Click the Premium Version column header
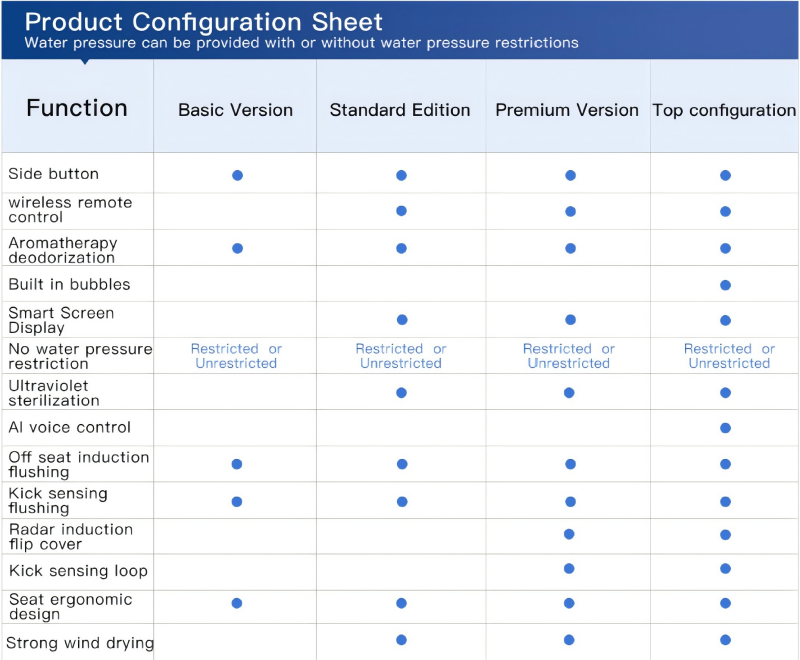 [567, 110]
